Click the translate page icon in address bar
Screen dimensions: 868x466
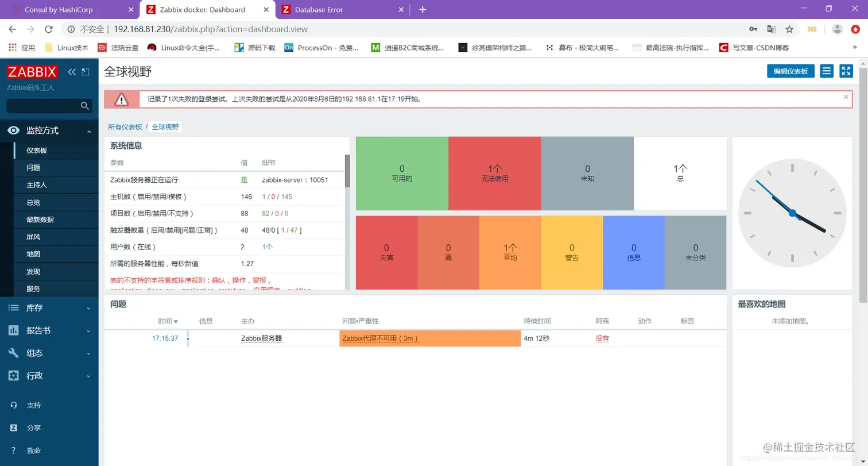[772, 29]
